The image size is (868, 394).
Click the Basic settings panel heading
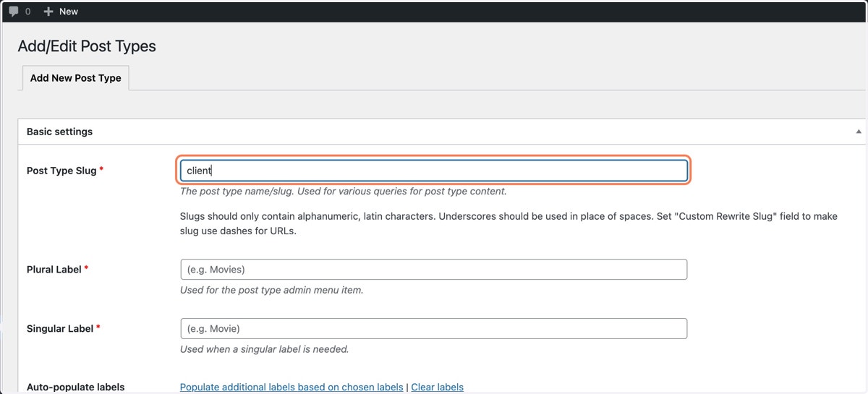point(59,132)
